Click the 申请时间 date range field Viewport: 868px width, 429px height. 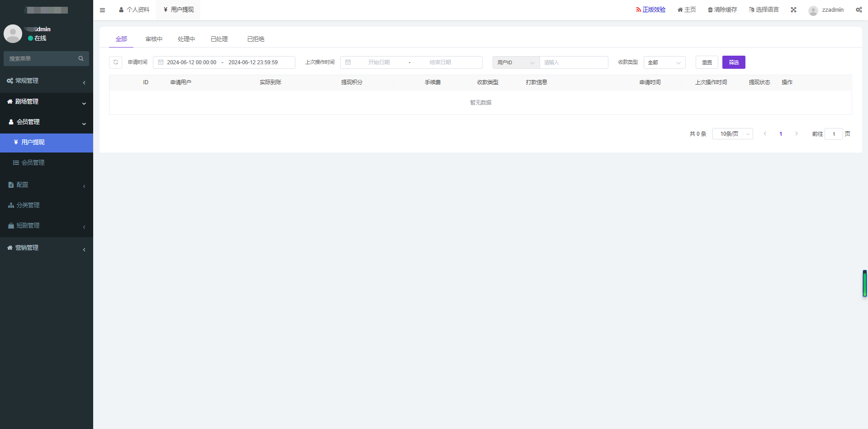(224, 62)
